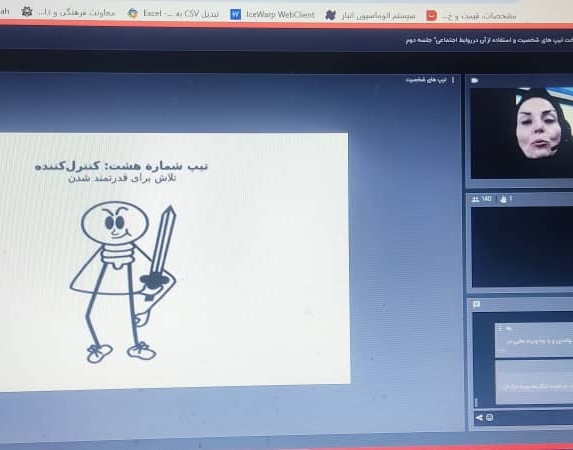
Task: Open the emoji picker in chat
Action: [490, 417]
